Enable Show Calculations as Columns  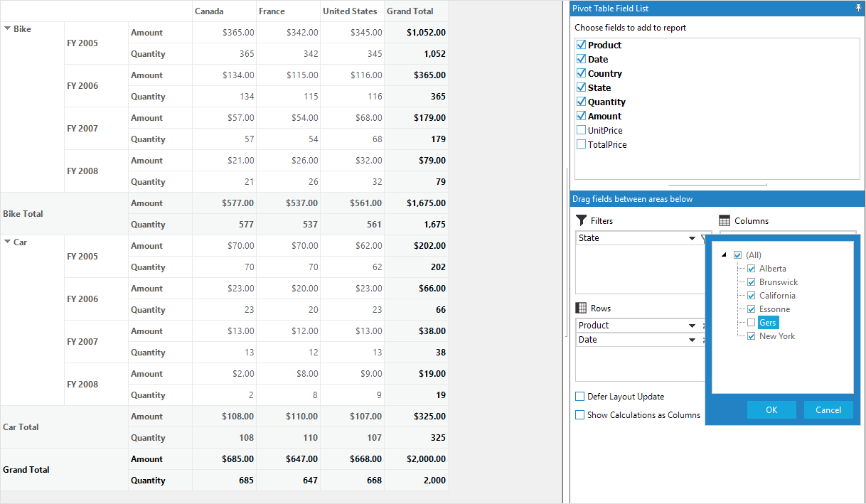[579, 415]
